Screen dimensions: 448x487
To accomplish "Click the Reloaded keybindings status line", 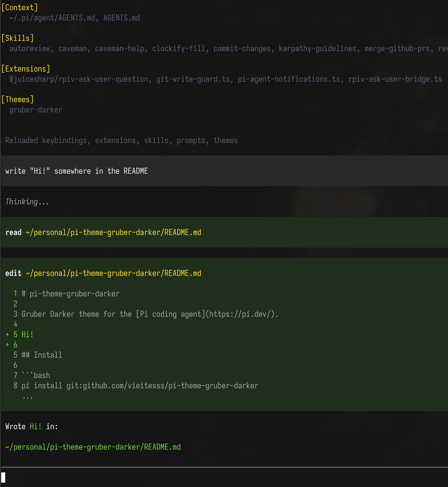I will coord(121,140).
